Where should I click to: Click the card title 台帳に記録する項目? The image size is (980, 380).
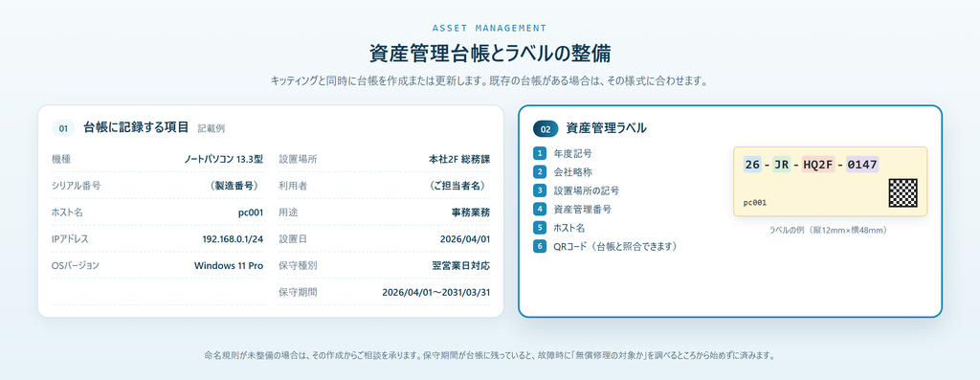(x=136, y=127)
